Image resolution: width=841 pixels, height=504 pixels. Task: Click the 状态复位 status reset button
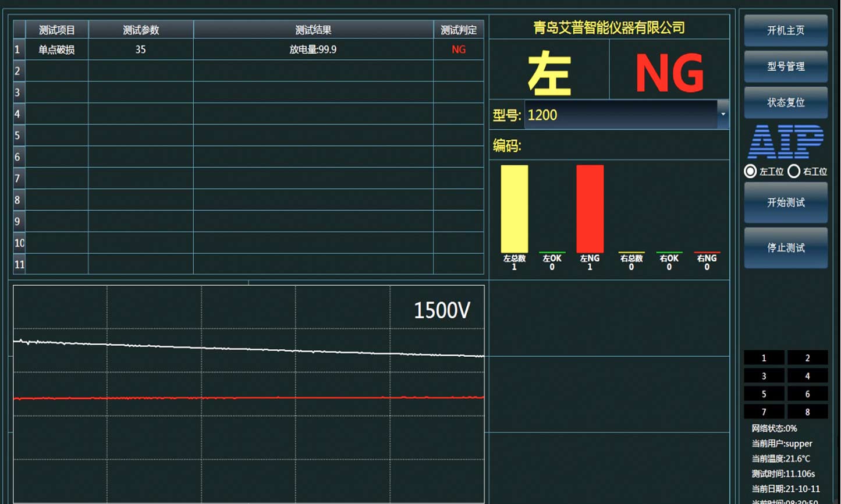pos(785,102)
